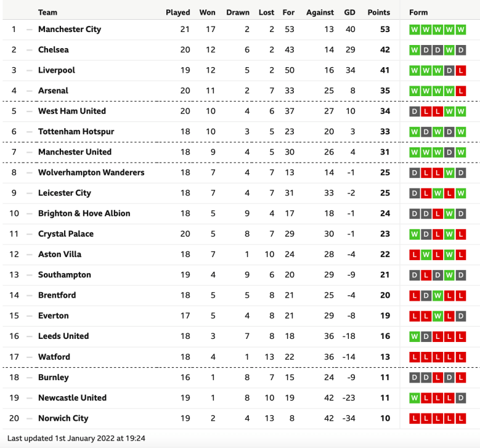Image resolution: width=480 pixels, height=448 pixels.
Task: Click Liverpool's red L form badge
Action: (x=460, y=70)
